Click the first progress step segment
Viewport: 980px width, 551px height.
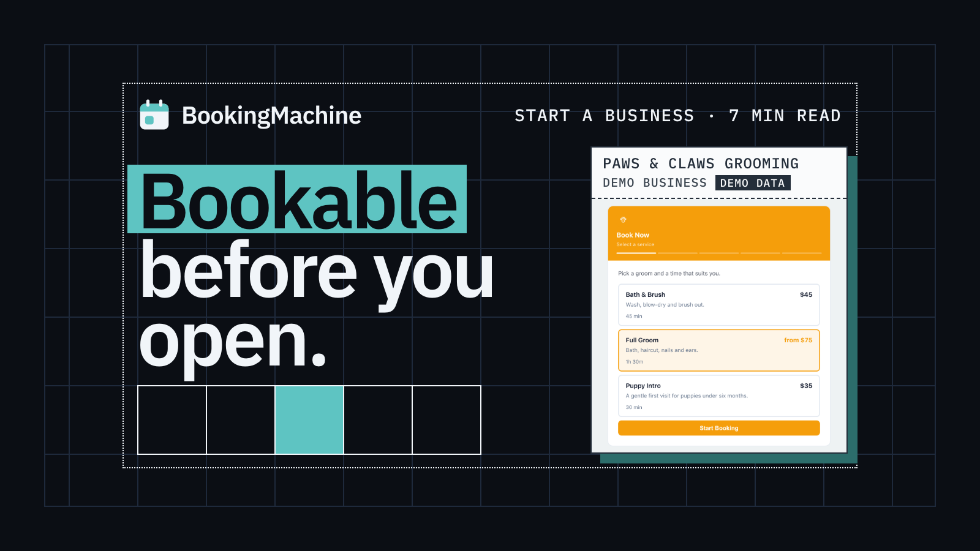pyautogui.click(x=636, y=253)
